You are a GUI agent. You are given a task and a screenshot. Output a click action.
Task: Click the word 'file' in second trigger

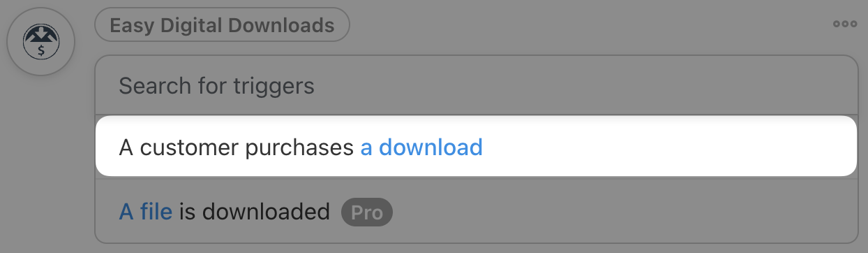tap(156, 211)
